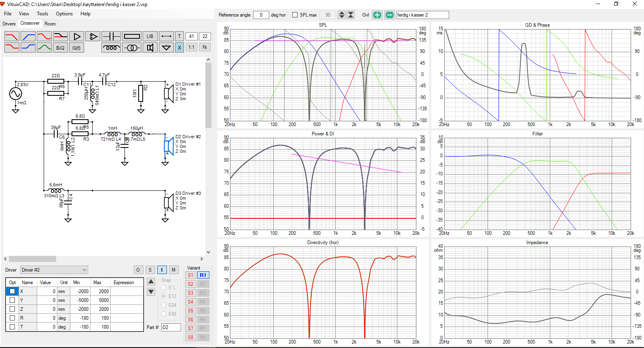Viewport: 644px width, 348px height.
Task: Place a ground symbol
Action: point(166,48)
